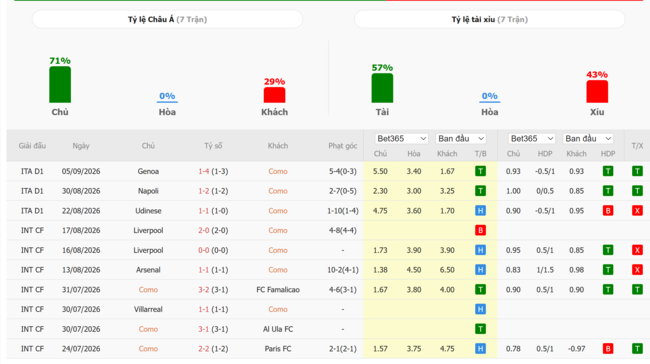Image resolution: width=650 pixels, height=364 pixels.
Task: Click the 0% Hòa link in Châu Á chart
Action: click(x=167, y=96)
